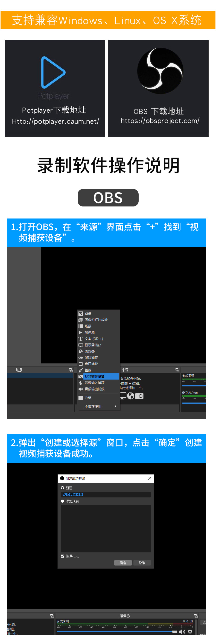Choose the 图像 image source icon
The height and width of the screenshot is (644, 216).
click(81, 313)
